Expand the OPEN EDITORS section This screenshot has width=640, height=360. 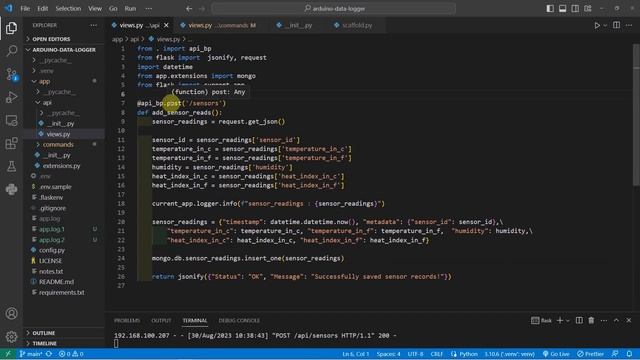point(64,39)
